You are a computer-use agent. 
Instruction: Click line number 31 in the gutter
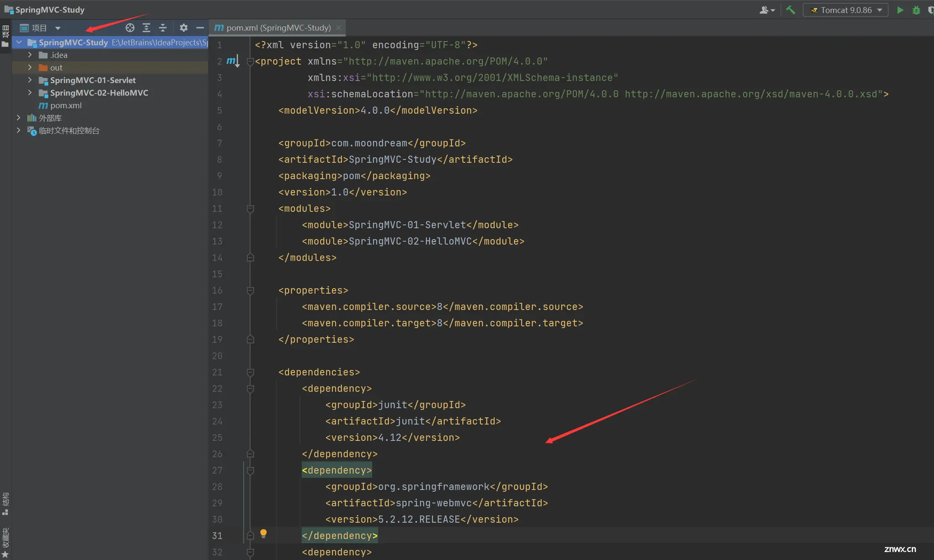[x=217, y=536]
